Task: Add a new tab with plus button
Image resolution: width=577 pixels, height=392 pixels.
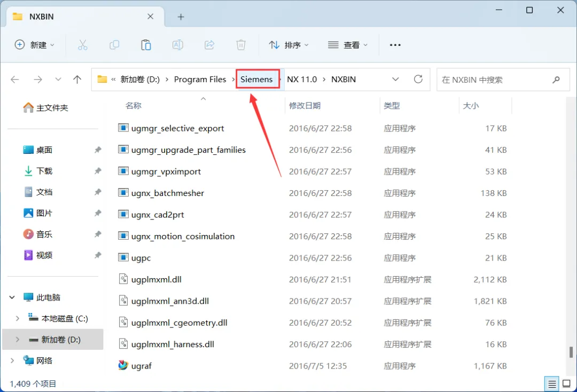Action: click(x=181, y=17)
